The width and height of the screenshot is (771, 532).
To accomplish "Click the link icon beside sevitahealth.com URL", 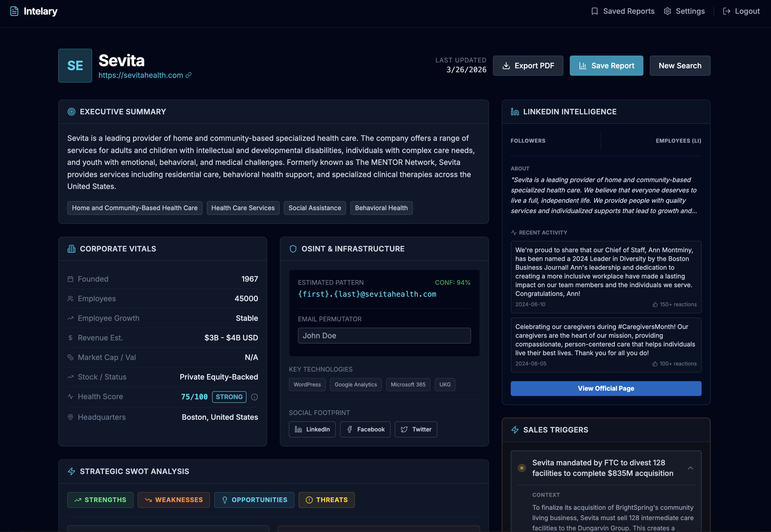I will (x=189, y=75).
